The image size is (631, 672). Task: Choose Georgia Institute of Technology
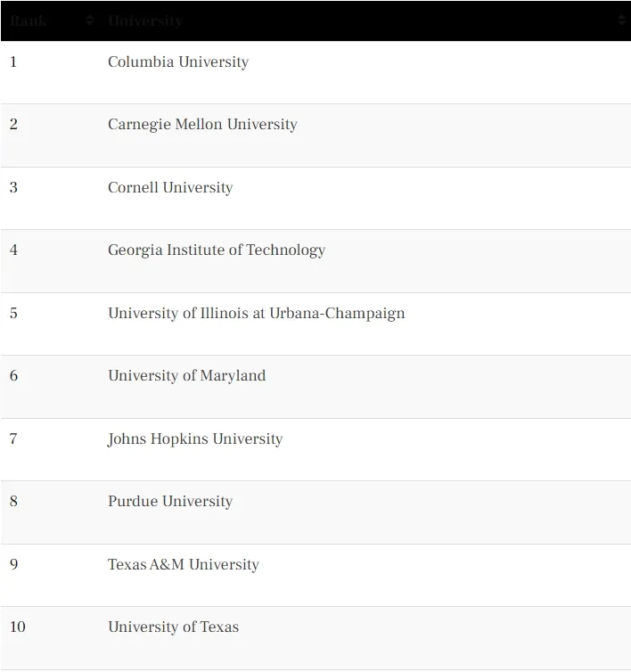[217, 250]
